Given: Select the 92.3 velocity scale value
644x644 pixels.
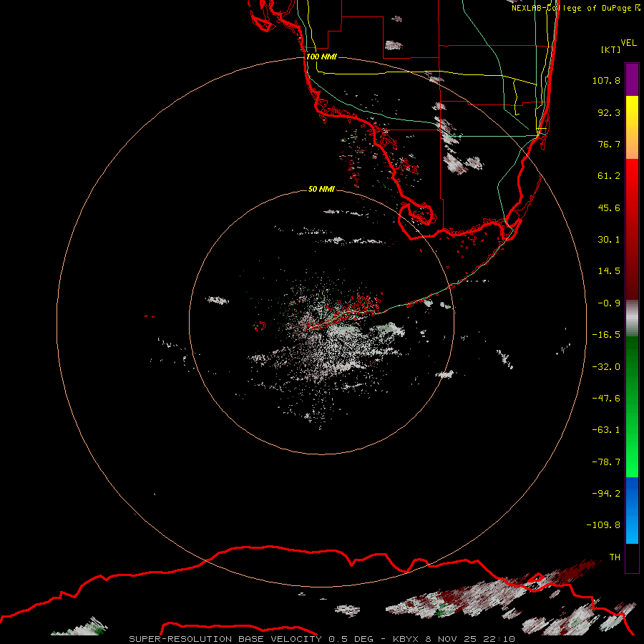Looking at the screenshot, I should pos(609,112).
